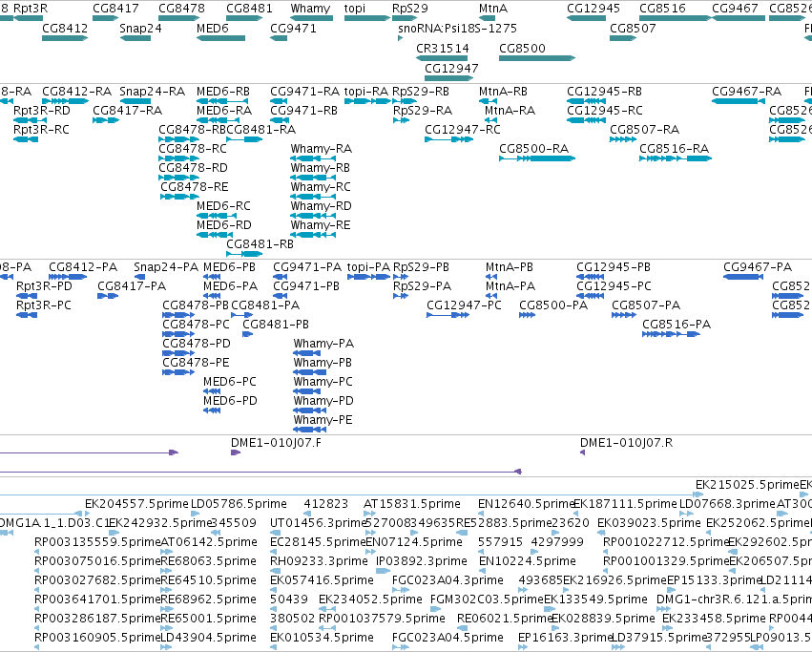Click the Snap24-PA protein glyph

140,277
